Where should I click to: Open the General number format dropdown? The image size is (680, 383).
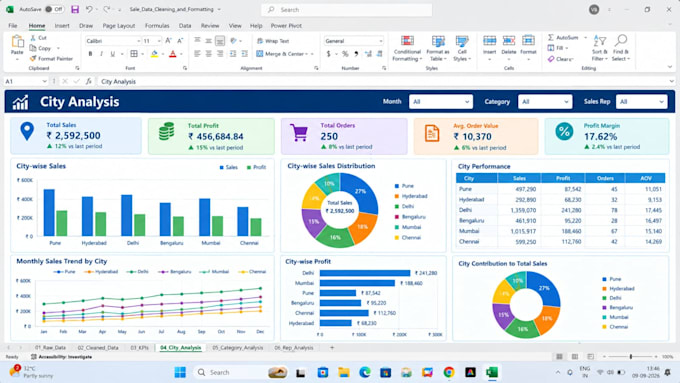(353, 41)
